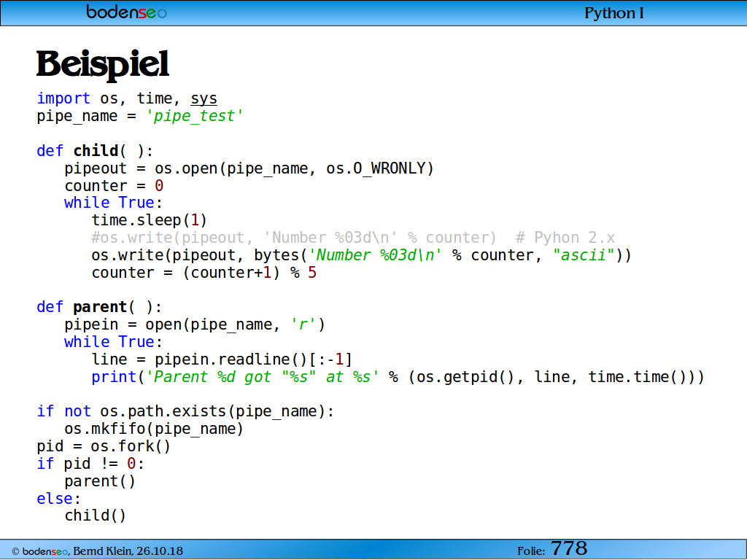Click the 'pid = os.fork()' line
The height and width of the screenshot is (560, 747).
coord(104,447)
